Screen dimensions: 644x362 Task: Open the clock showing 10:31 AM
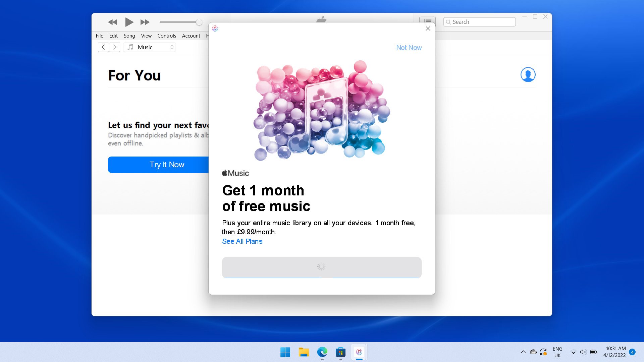point(614,352)
